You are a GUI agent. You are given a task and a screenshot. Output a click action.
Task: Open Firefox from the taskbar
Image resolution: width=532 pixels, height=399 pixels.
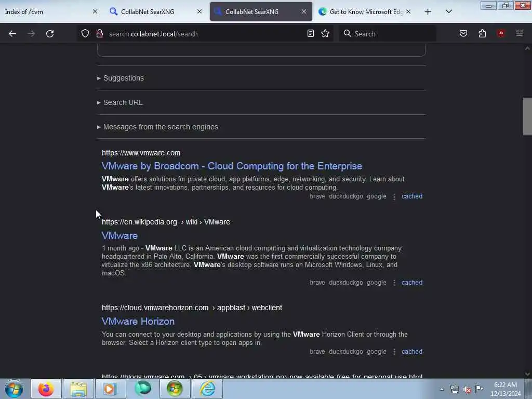(46, 389)
